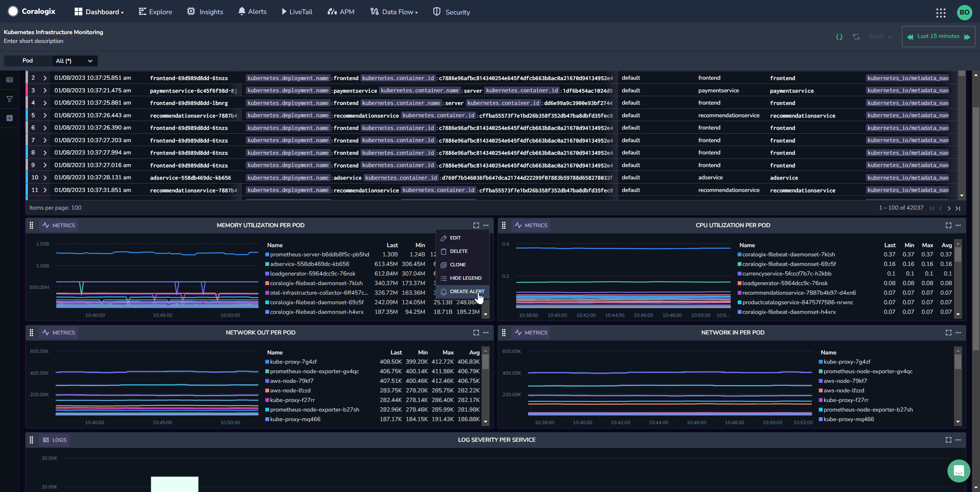Open the live chat bubble
The image size is (980, 492).
tap(959, 471)
